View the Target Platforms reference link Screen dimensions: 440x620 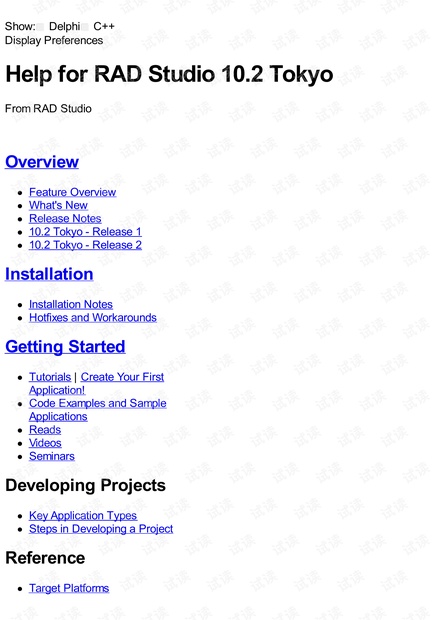69,588
